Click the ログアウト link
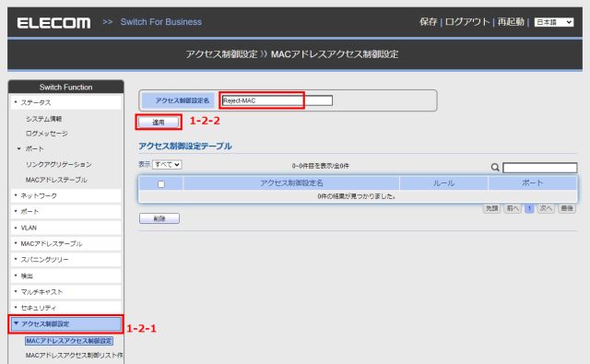 click(467, 22)
